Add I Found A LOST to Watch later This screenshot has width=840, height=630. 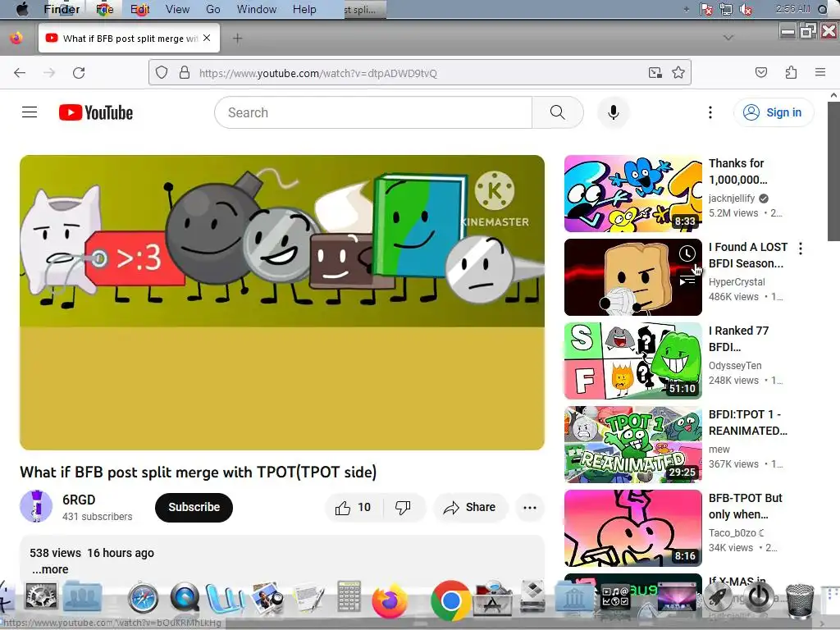(x=687, y=253)
